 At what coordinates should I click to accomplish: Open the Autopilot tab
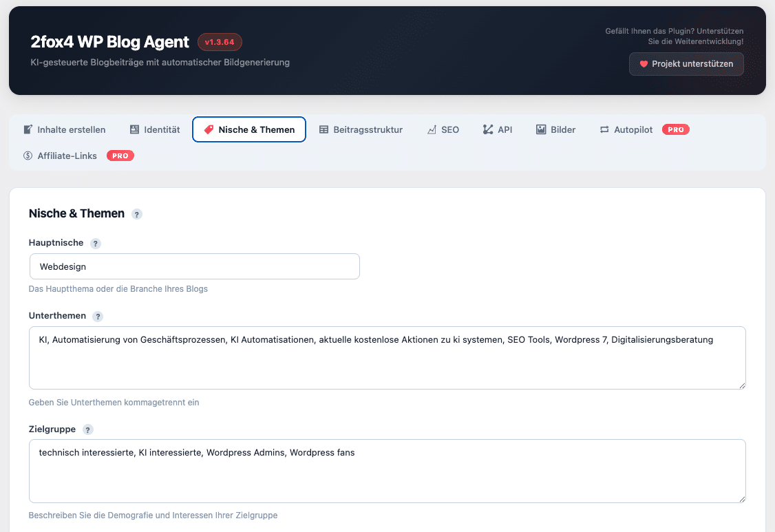626,129
